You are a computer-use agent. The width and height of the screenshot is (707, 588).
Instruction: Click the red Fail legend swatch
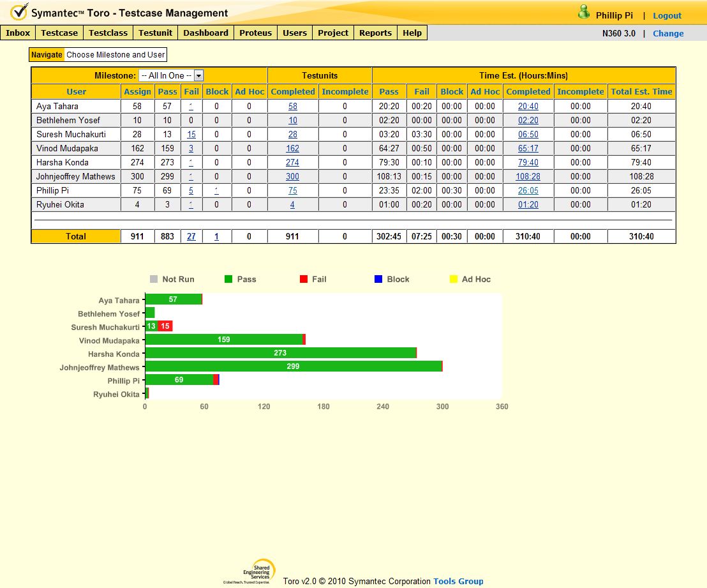click(x=304, y=279)
